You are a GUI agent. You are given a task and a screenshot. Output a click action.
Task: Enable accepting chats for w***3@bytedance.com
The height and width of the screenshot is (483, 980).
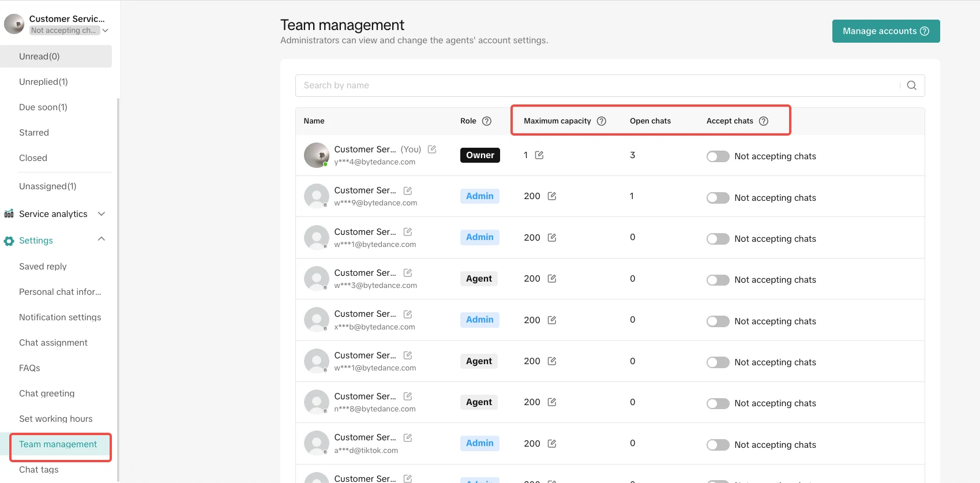click(718, 280)
